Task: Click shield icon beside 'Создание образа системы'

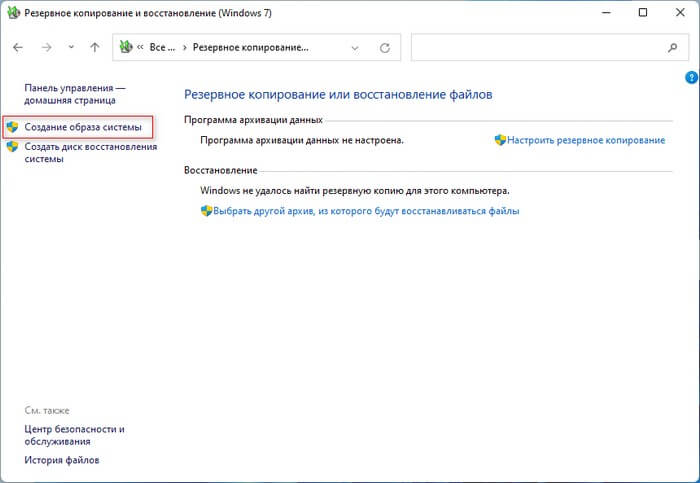Action: pyautogui.click(x=12, y=127)
